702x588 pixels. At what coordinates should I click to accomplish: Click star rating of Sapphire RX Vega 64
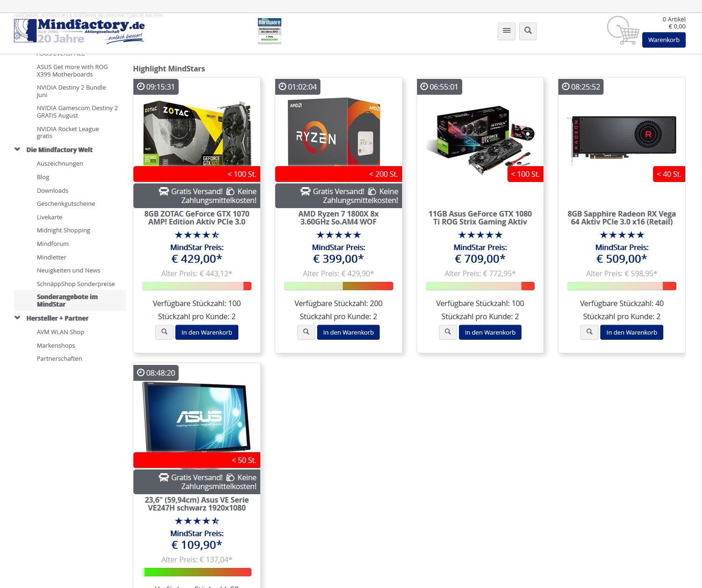[x=622, y=235]
